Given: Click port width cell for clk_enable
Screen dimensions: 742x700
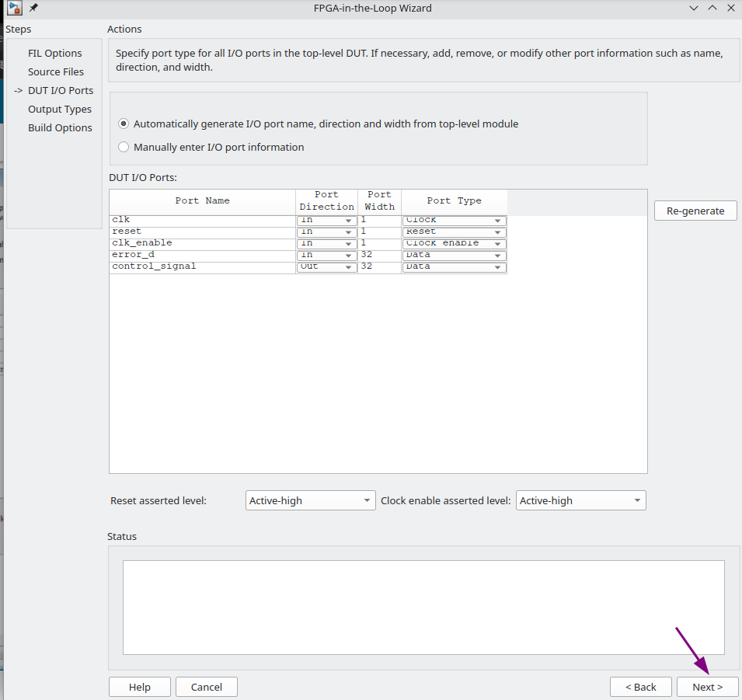Looking at the screenshot, I should (379, 243).
